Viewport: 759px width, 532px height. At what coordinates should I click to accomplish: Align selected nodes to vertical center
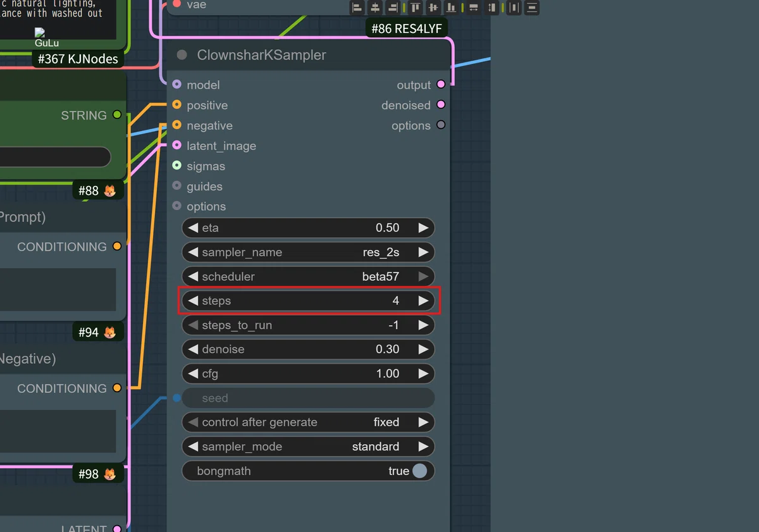click(433, 8)
